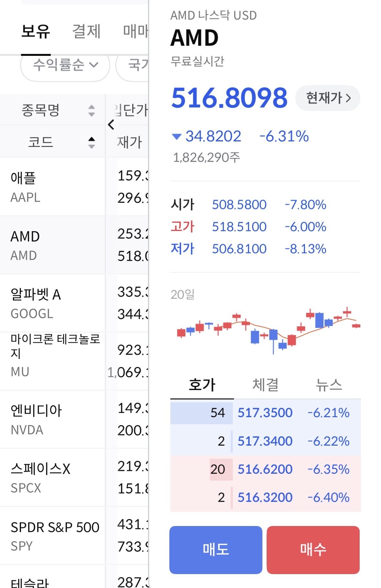Switch to the 결제 tab
This screenshot has width=381, height=588.
[x=86, y=31]
